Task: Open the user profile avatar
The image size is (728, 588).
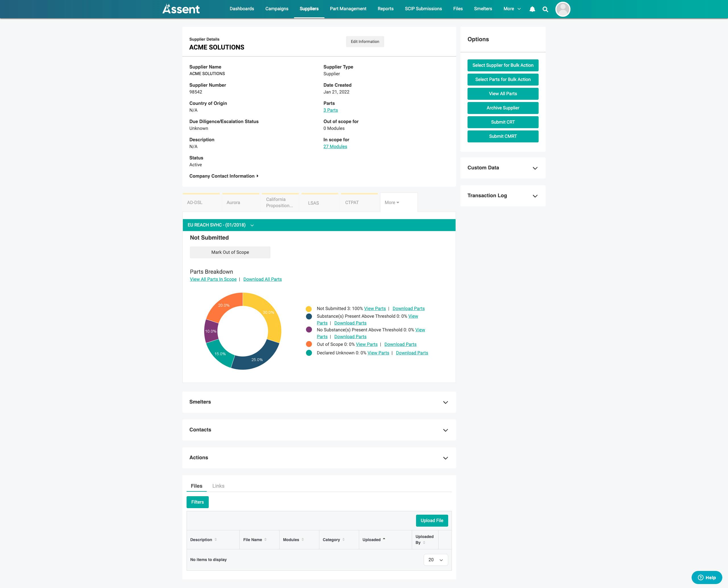Action: click(x=562, y=9)
